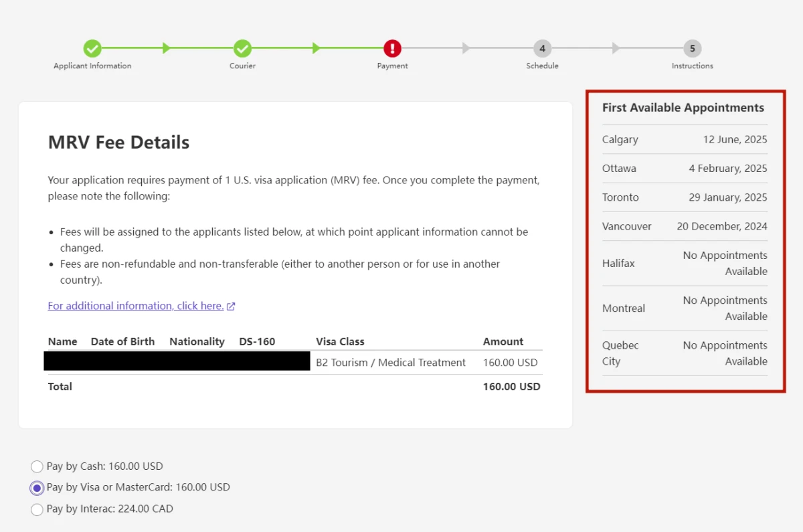Click the 'Applicant Information' step label
The width and height of the screenshot is (803, 532).
coord(92,66)
